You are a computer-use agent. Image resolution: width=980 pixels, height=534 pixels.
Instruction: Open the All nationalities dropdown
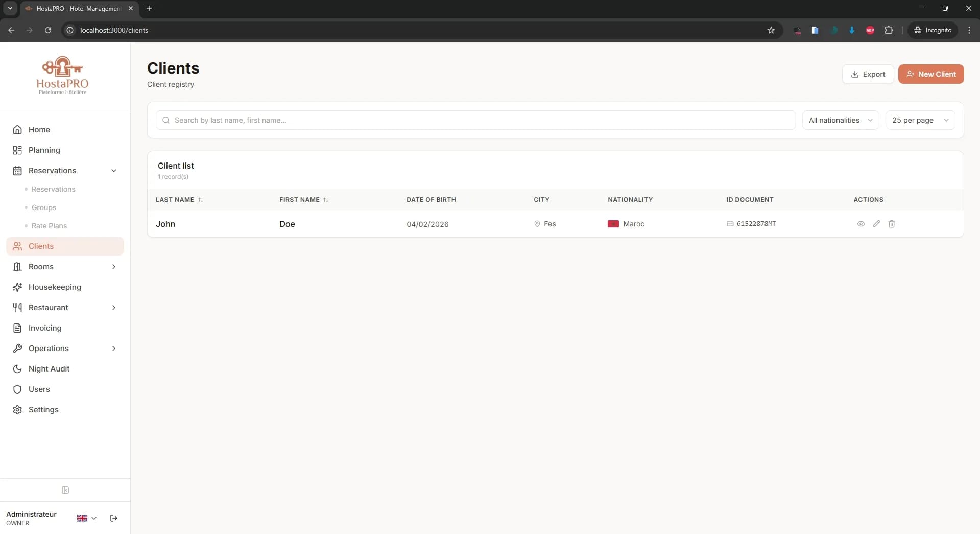click(x=840, y=120)
